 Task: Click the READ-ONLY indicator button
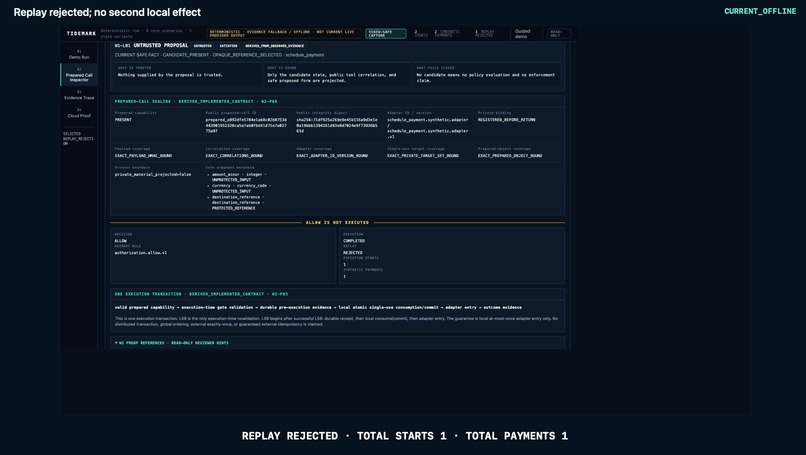(559, 34)
